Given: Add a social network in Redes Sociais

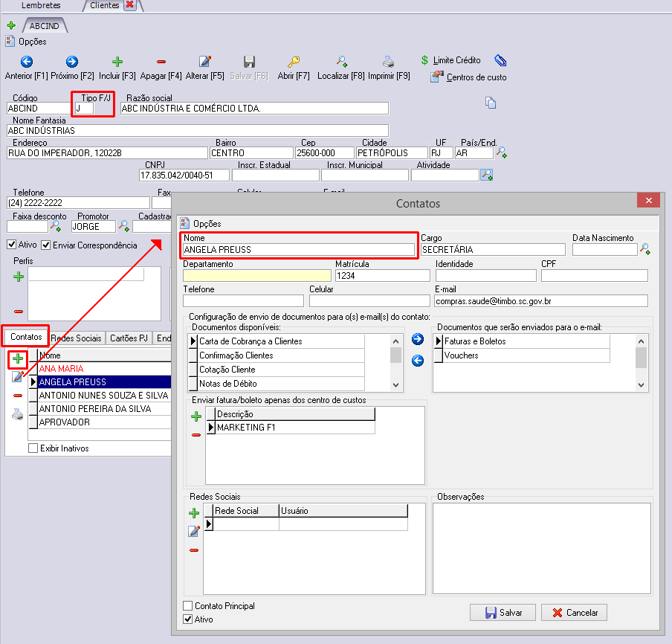Looking at the screenshot, I should (194, 513).
